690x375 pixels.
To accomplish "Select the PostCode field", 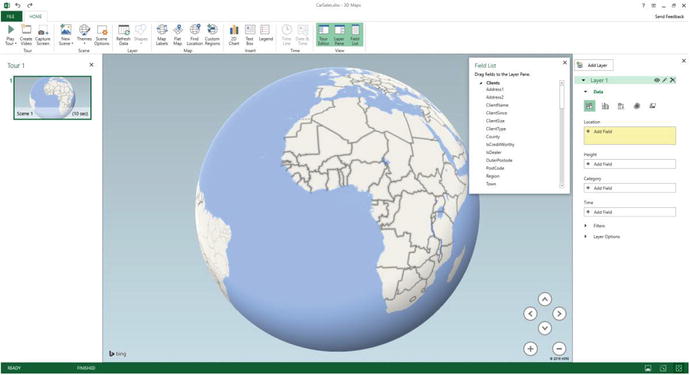I will pyautogui.click(x=495, y=168).
